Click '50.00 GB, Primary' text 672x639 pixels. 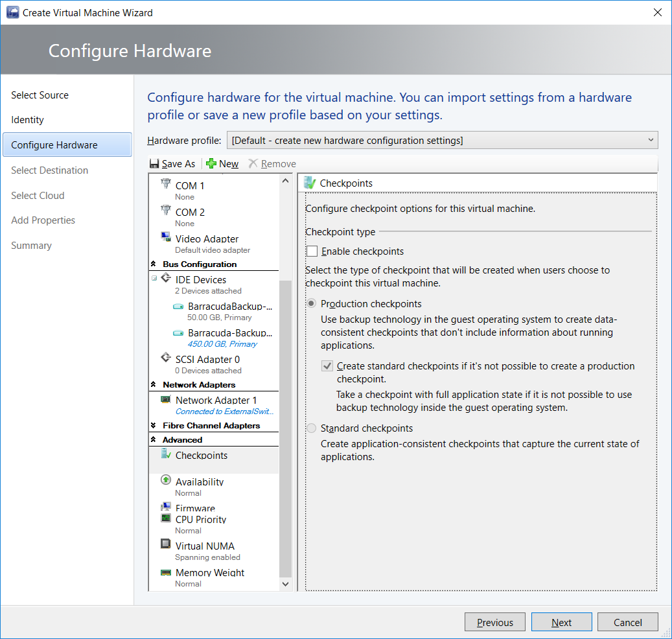tap(220, 317)
